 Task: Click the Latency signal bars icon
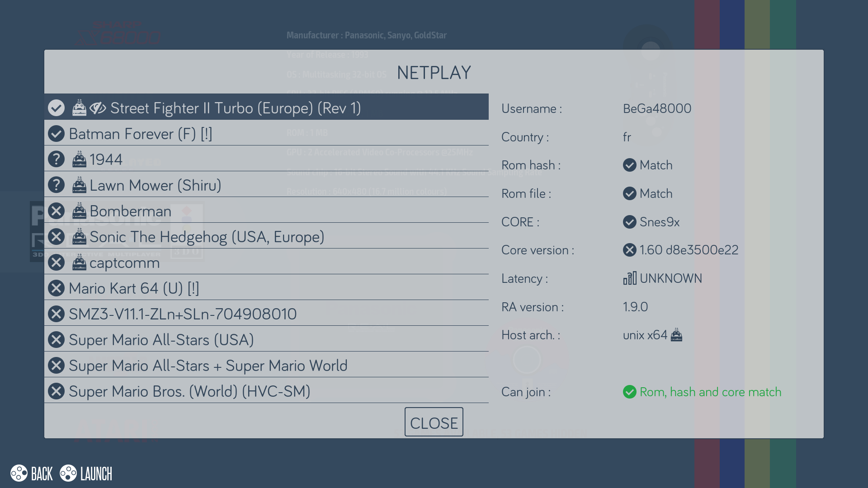pos(630,278)
